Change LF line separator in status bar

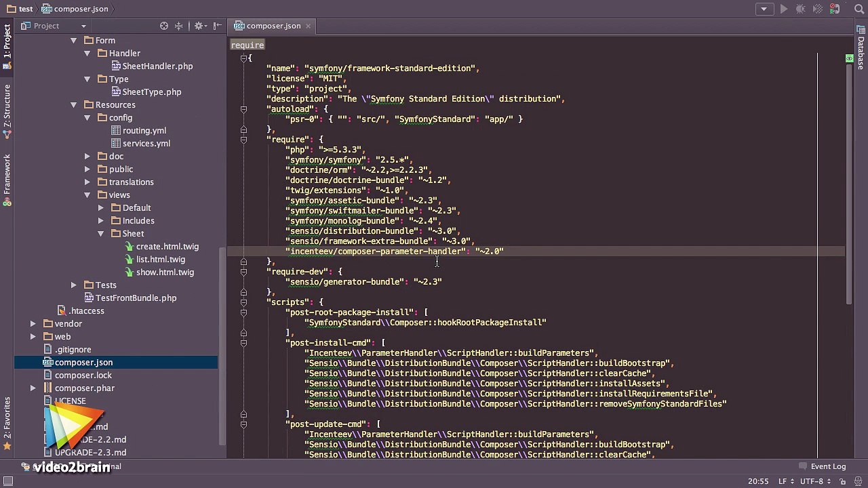coord(786,481)
